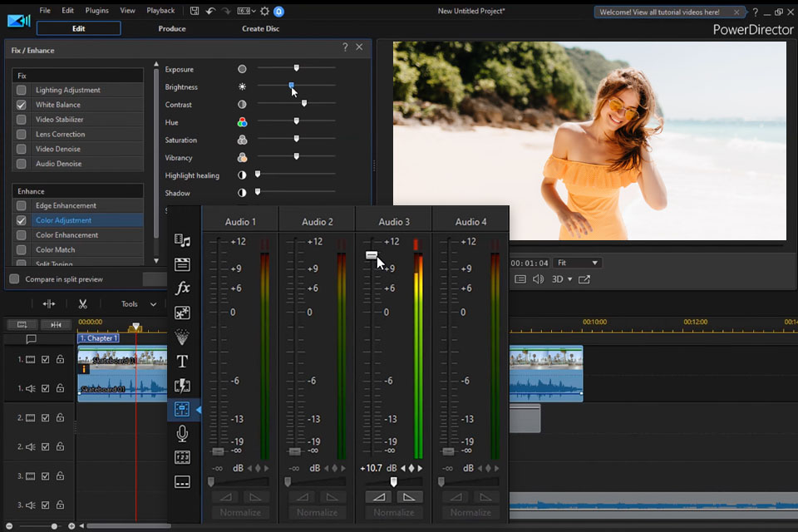The image size is (798, 532).
Task: Open the PiP Objects room icon
Action: click(x=182, y=313)
